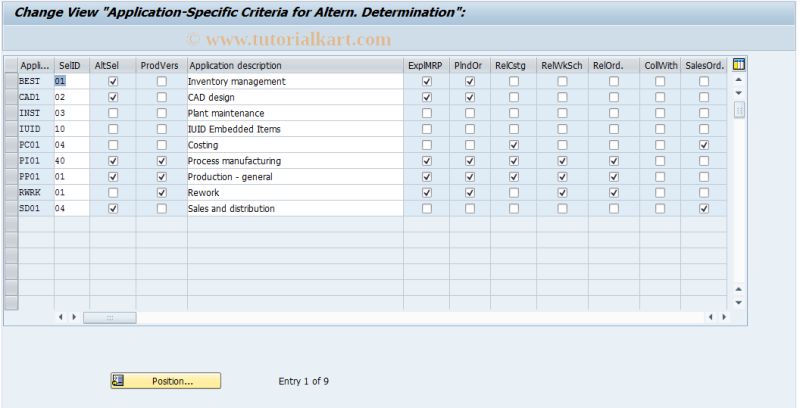Image resolution: width=800 pixels, height=408 pixels.
Task: Toggle ProdVers checkbox for Rework row
Action: [x=162, y=192]
